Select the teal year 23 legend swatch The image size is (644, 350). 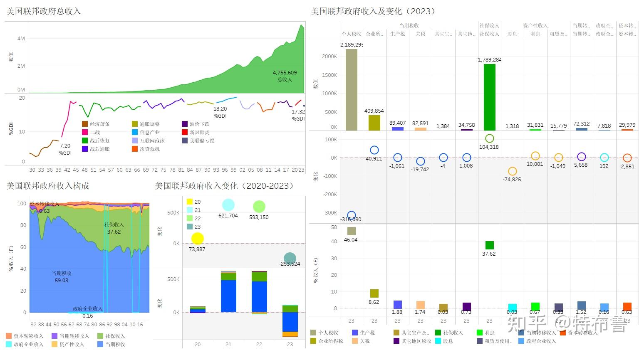pyautogui.click(x=190, y=227)
